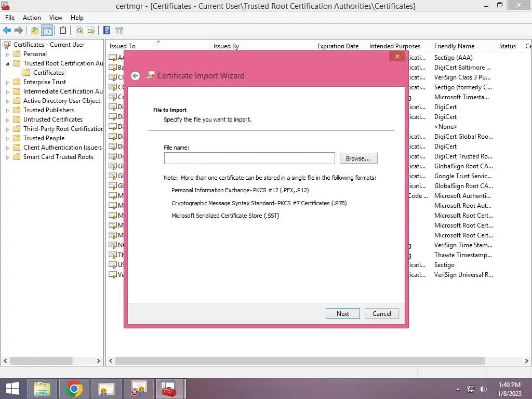Viewport: 532px width, 399px height.
Task: Open File Explorer from the taskbar
Action: coord(42,389)
